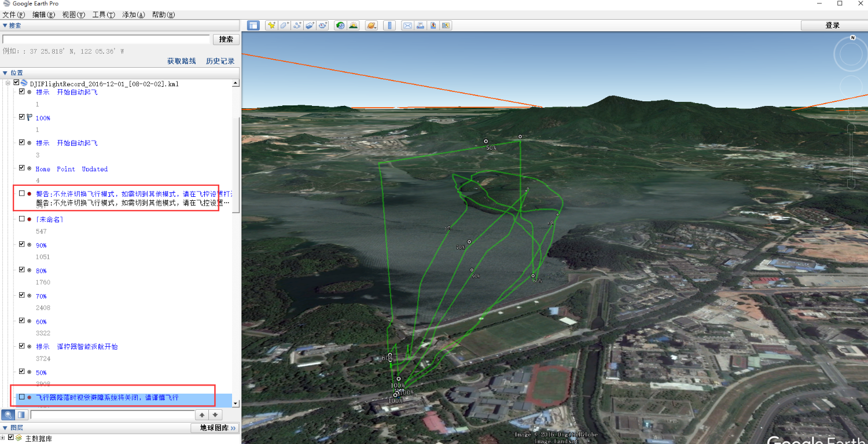This screenshot has height=444, width=868.
Task: Show historical imagery clock icon
Action: [340, 25]
